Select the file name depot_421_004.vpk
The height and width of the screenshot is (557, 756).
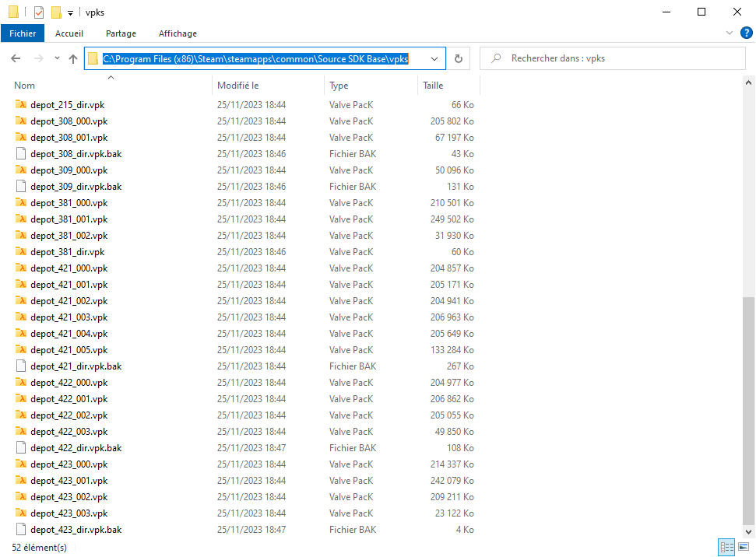[x=69, y=334]
